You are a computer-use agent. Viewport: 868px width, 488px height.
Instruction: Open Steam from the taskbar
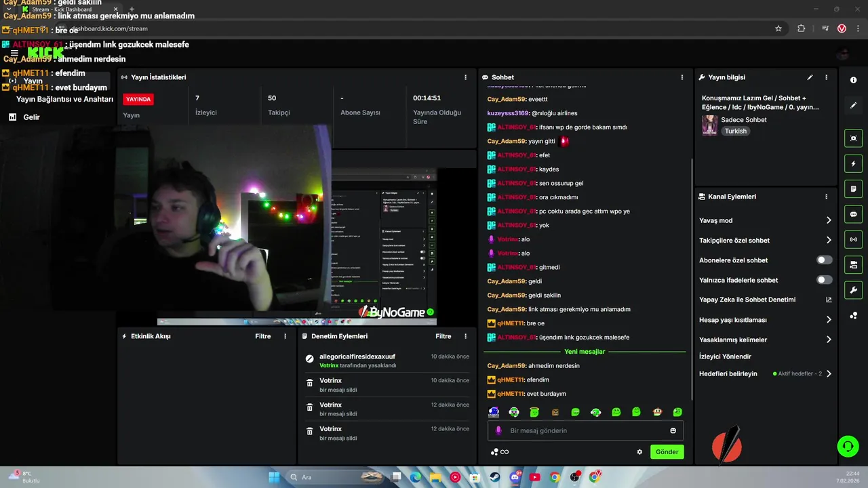point(495,477)
